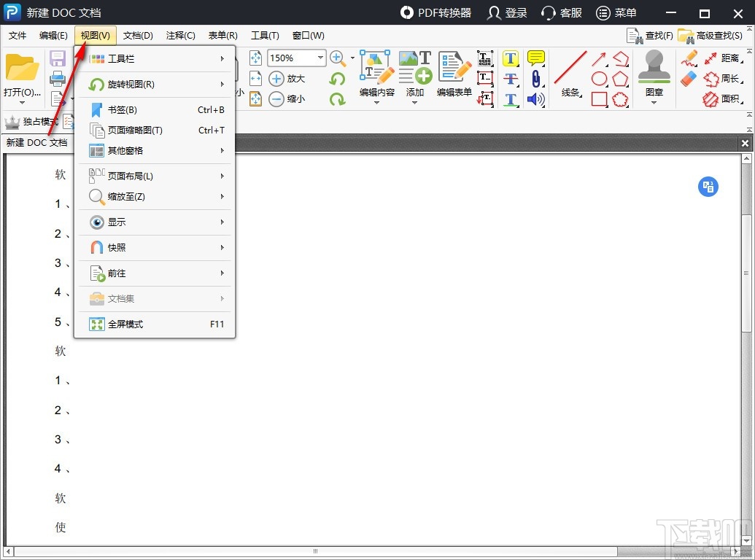Open the 注释(C) annotations menu
The height and width of the screenshot is (560, 755).
181,35
